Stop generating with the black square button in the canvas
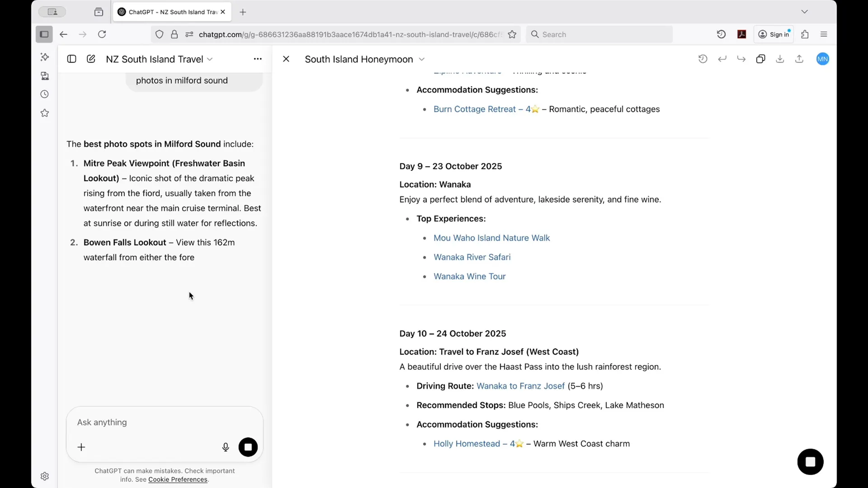868x488 pixels. click(x=810, y=462)
